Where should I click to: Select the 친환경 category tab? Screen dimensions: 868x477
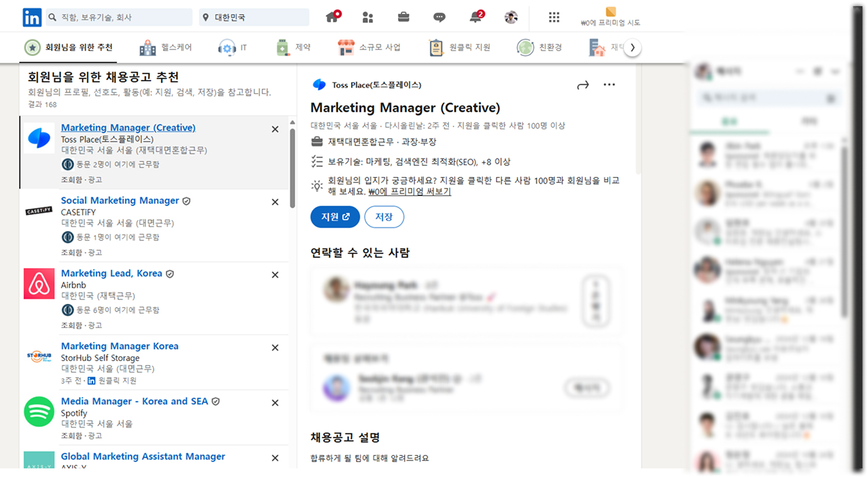pyautogui.click(x=540, y=47)
